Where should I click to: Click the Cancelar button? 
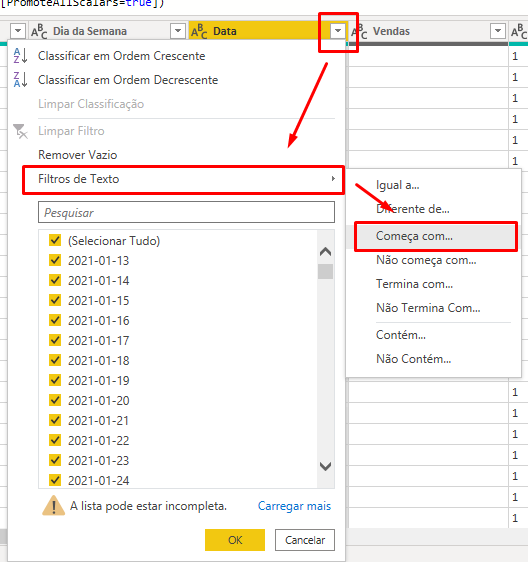pyautogui.click(x=305, y=540)
